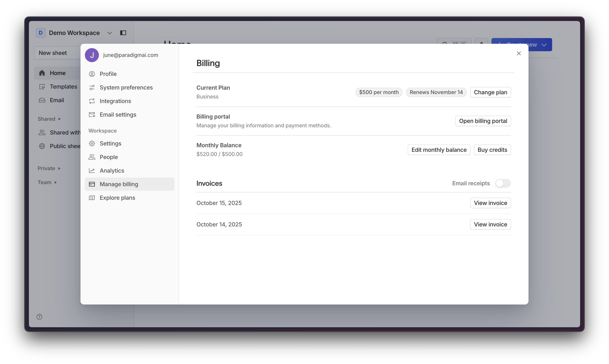Collapse the Shared section
609x364 pixels.
click(x=49, y=119)
